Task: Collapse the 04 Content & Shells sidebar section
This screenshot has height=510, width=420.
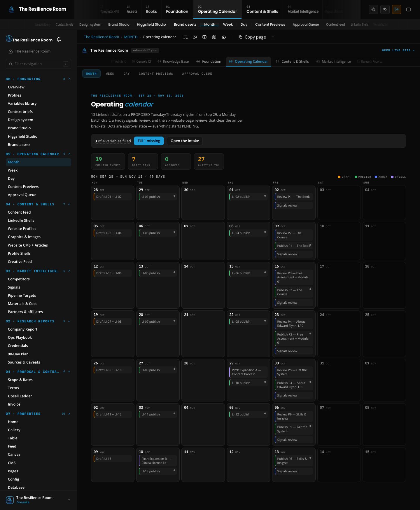Action: (x=69, y=204)
